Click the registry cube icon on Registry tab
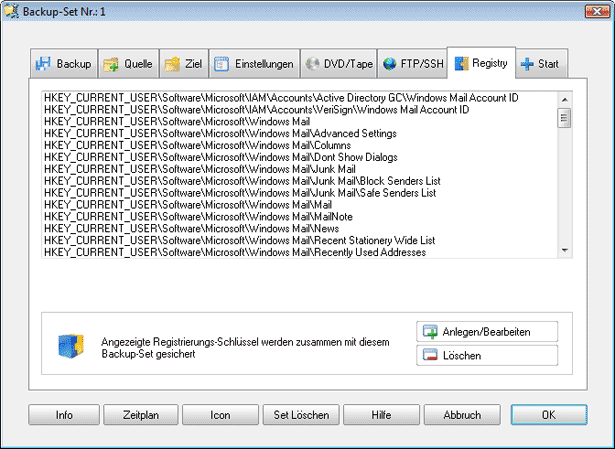The image size is (615, 449). pos(462,64)
